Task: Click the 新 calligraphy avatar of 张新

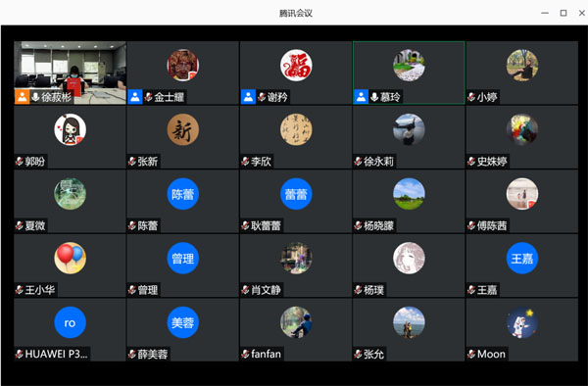Action: [183, 129]
